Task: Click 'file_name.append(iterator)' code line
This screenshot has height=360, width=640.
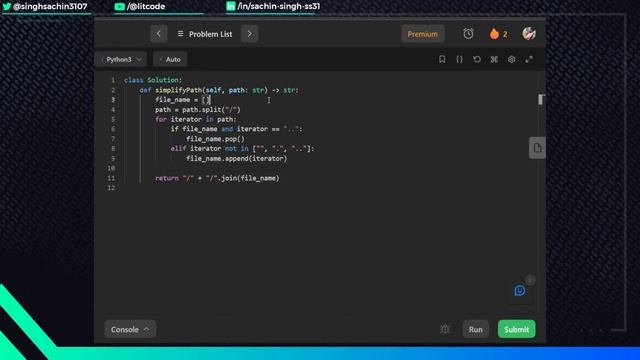Action: tap(237, 158)
